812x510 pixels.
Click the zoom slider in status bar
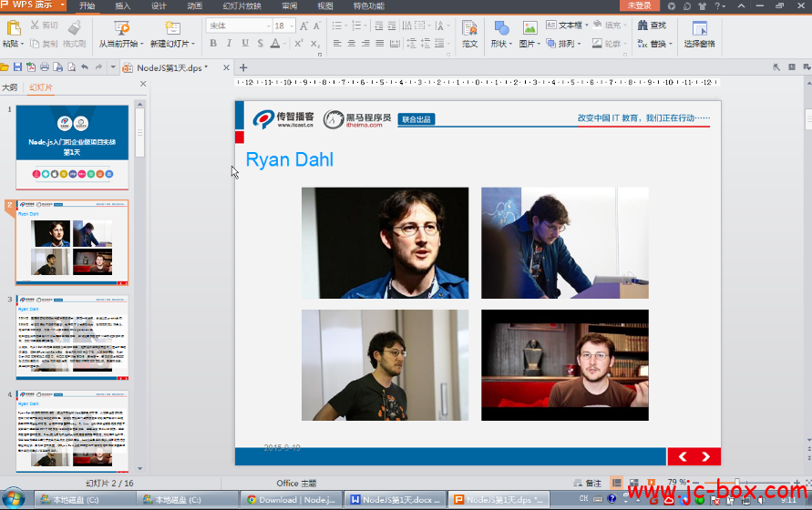click(x=736, y=483)
